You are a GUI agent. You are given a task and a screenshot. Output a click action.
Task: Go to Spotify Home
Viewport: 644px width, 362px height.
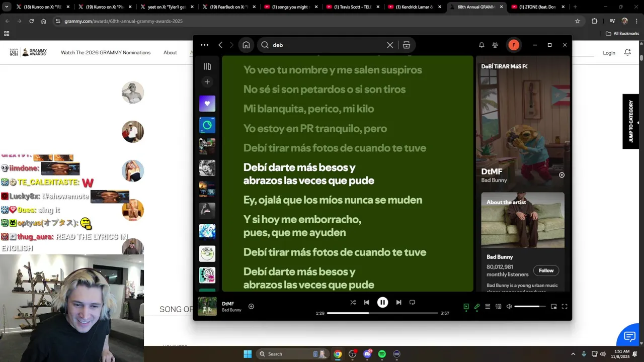point(246,45)
